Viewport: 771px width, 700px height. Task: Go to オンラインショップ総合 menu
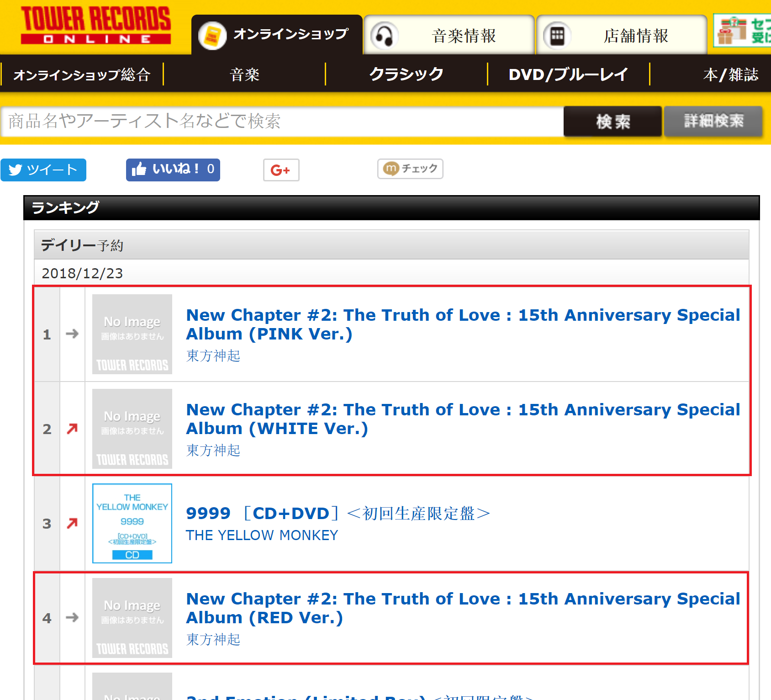coord(82,74)
